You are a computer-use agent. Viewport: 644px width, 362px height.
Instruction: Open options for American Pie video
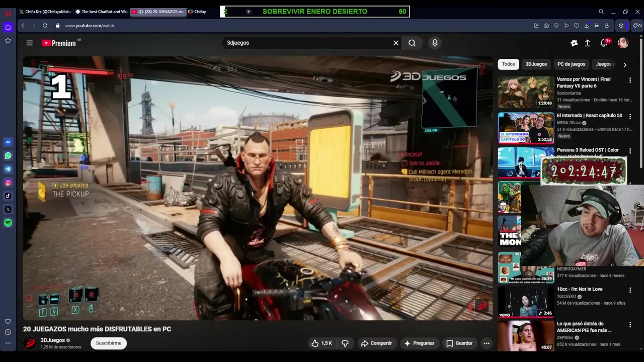(x=630, y=325)
